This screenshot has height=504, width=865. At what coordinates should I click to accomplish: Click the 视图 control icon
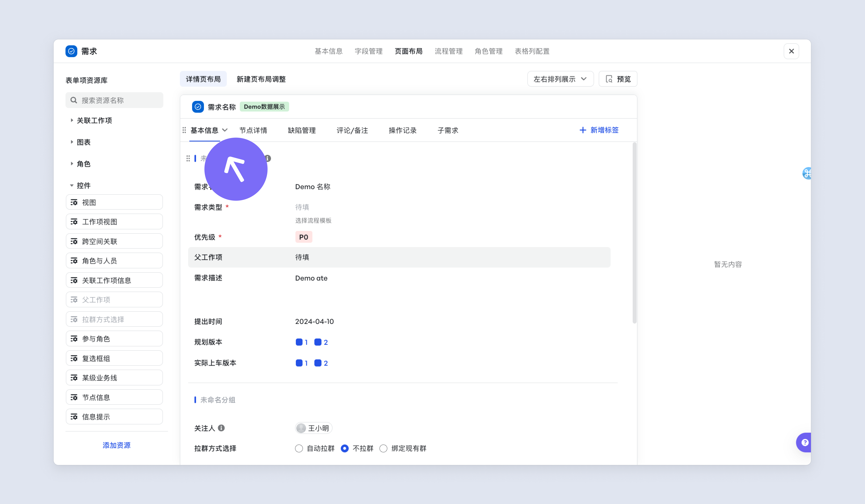(x=74, y=202)
